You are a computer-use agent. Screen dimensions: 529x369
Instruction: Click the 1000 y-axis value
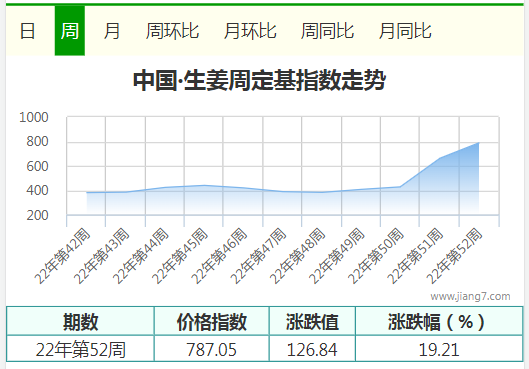[34, 117]
